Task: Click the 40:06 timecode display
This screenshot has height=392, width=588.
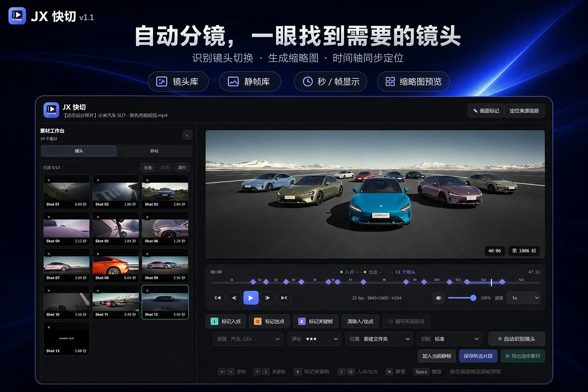Action: tap(494, 251)
